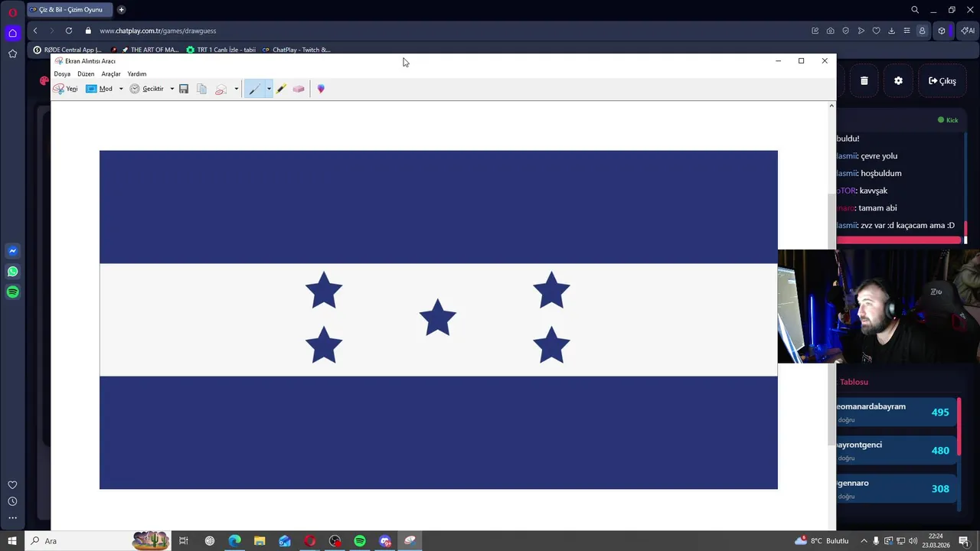The height and width of the screenshot is (551, 980).
Task: Open Opera easy setup sliders icon
Action: [906, 31]
